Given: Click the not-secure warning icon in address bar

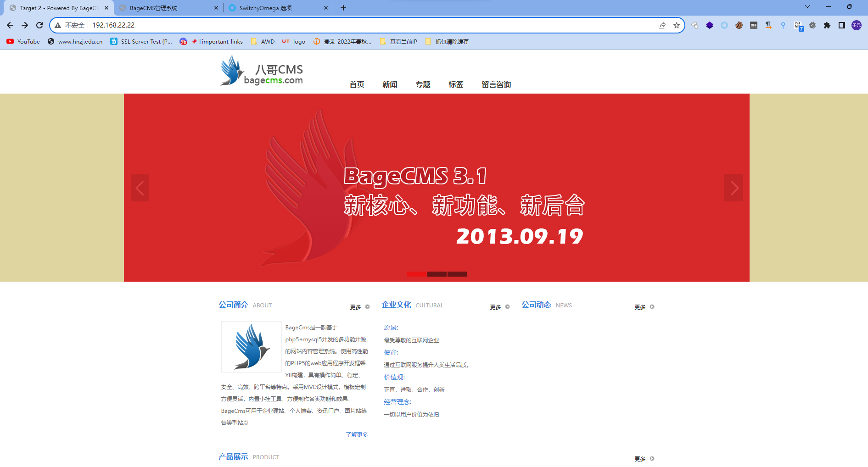Looking at the screenshot, I should coord(58,25).
